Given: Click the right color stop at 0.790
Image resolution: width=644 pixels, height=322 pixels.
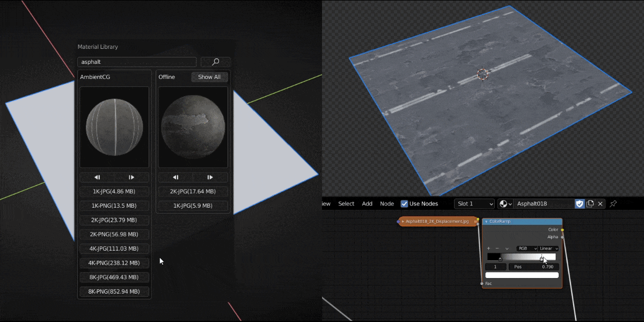Looking at the screenshot, I should click(541, 260).
